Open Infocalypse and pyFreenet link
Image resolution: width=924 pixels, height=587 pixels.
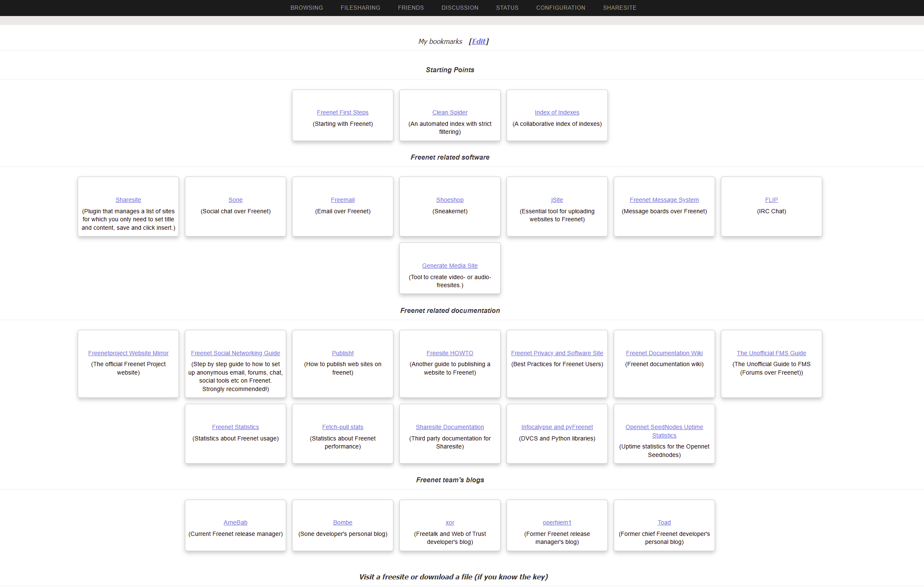tap(557, 427)
